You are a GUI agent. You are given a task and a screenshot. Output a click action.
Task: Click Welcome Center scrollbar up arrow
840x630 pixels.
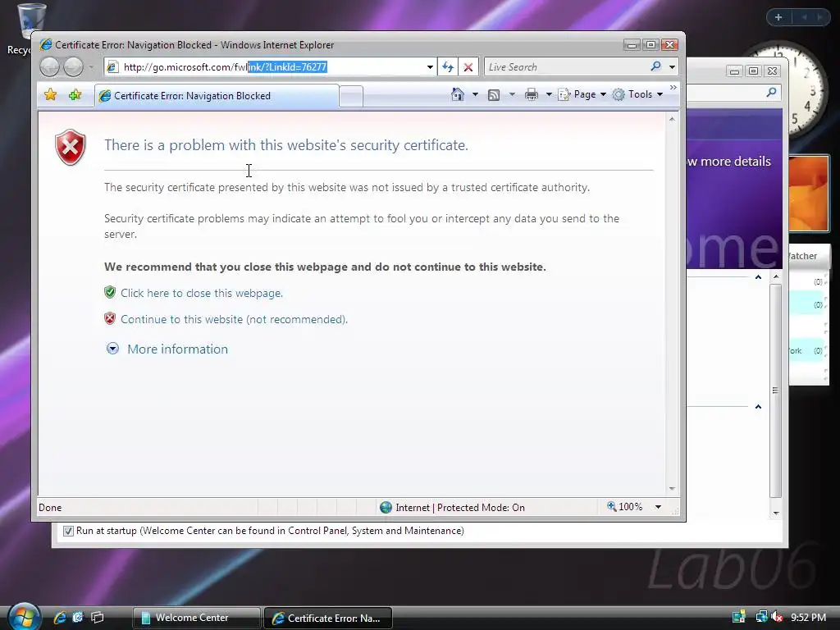(776, 277)
